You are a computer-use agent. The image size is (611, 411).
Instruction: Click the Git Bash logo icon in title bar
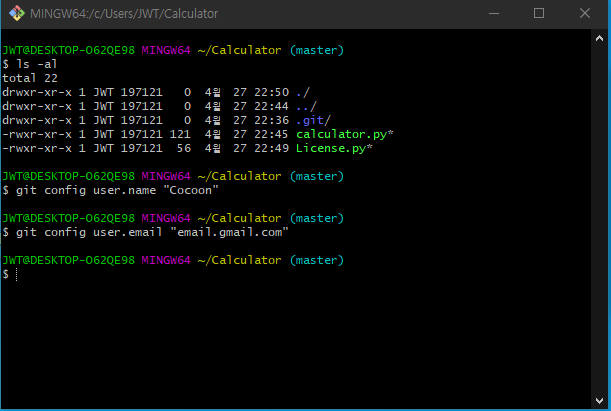[17, 13]
